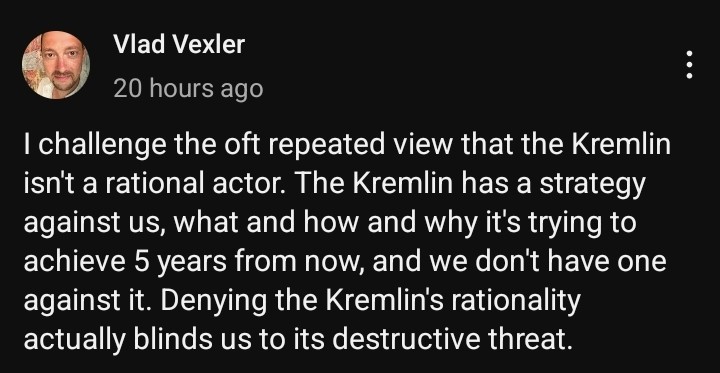Open the Vlad Vexler channel name
Viewport: 720px width, 373px height.
click(179, 45)
